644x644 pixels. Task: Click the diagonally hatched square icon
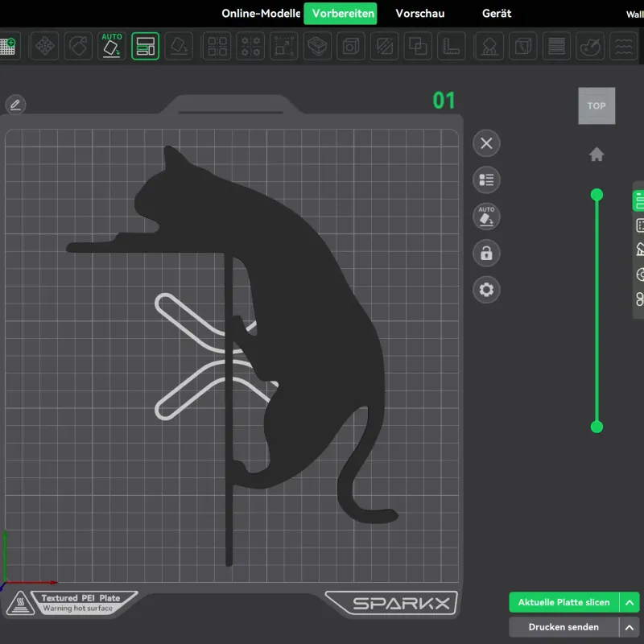385,46
